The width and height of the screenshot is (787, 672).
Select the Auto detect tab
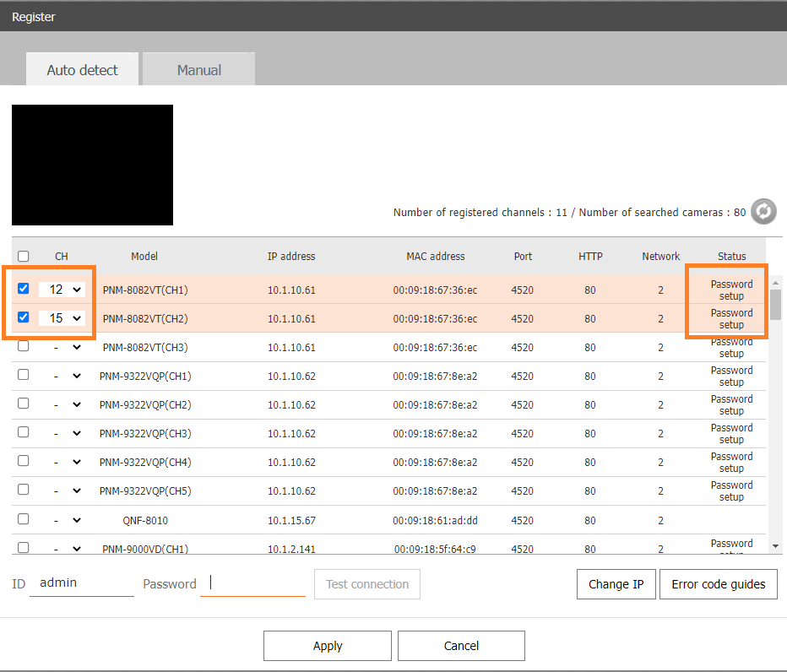[82, 70]
